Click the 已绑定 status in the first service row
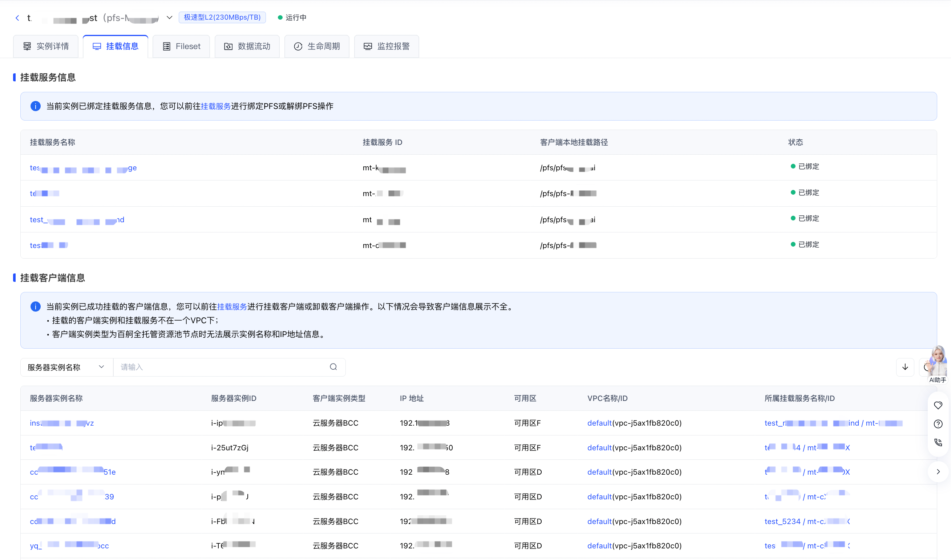Image resolution: width=951 pixels, height=560 pixels. coord(805,166)
